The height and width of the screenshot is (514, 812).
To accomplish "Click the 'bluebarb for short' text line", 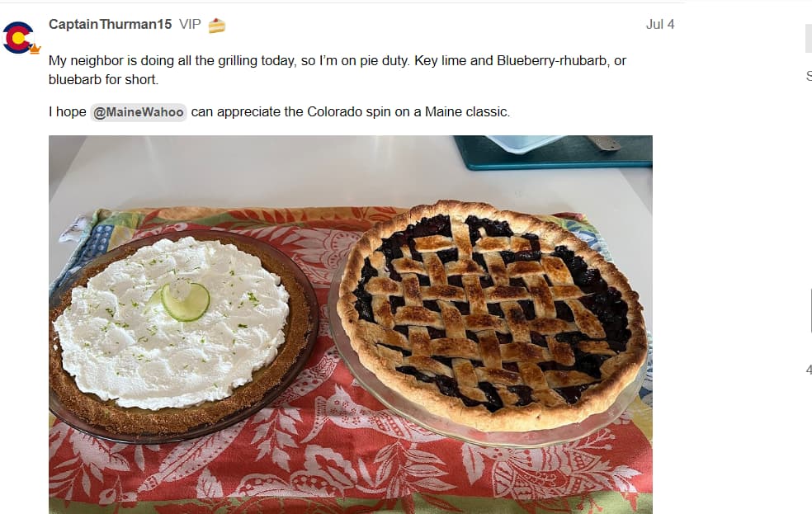I will (x=103, y=80).
